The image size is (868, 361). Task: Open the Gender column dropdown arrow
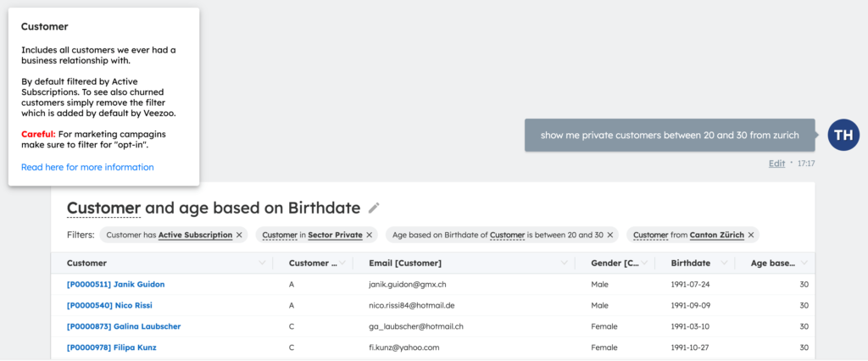pyautogui.click(x=647, y=264)
